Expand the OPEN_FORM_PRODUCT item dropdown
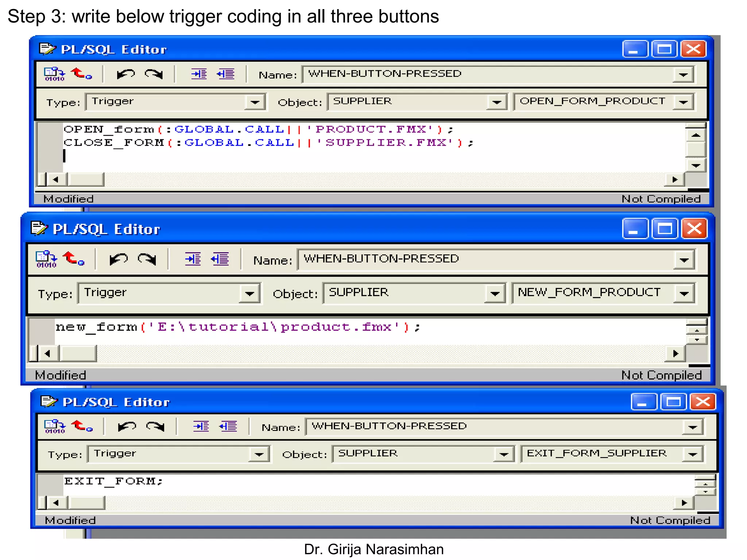 (x=683, y=102)
